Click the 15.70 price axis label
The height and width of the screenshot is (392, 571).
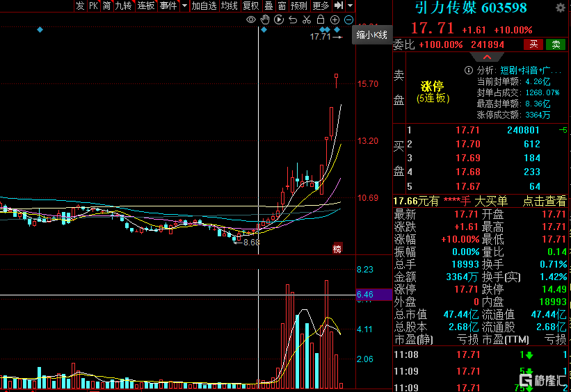(x=368, y=83)
